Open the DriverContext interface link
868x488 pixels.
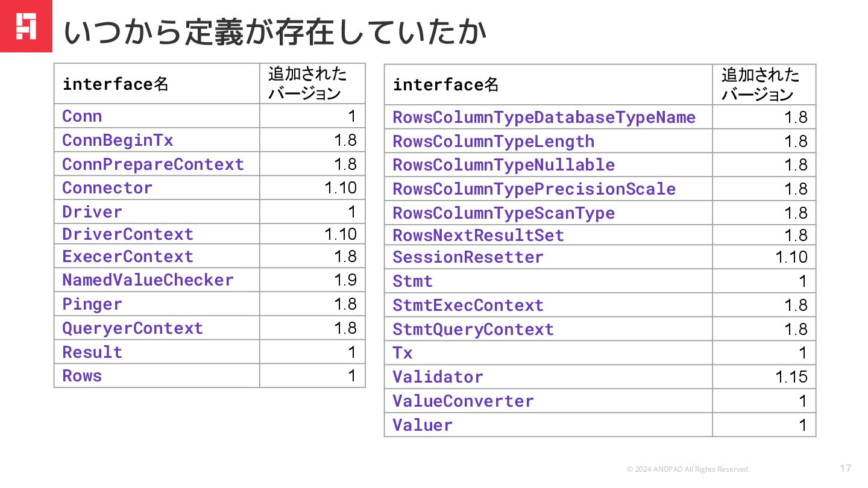[128, 234]
